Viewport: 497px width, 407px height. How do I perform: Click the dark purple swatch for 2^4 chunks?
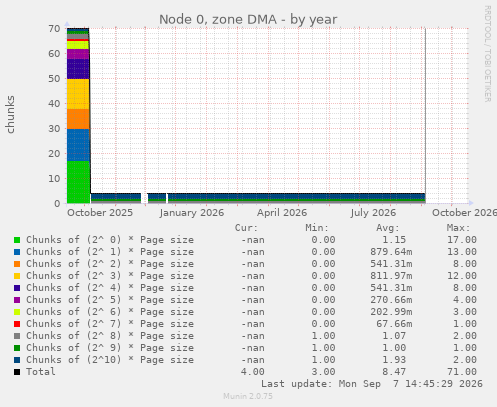point(17,288)
